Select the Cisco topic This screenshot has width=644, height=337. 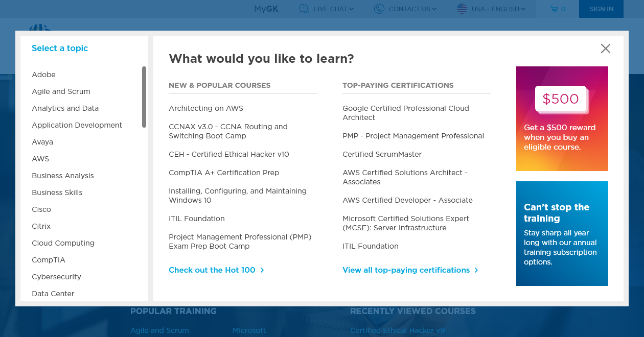point(41,209)
